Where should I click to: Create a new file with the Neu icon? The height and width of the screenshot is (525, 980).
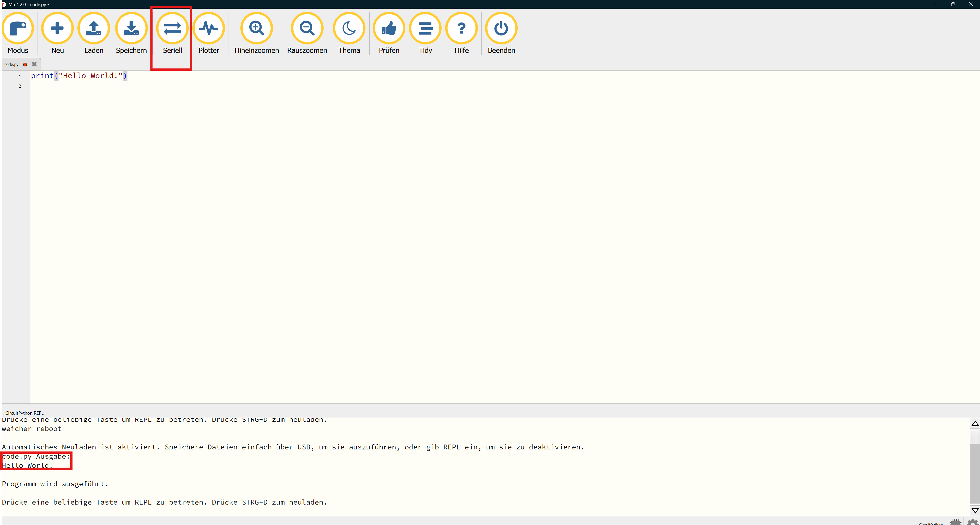point(57,29)
